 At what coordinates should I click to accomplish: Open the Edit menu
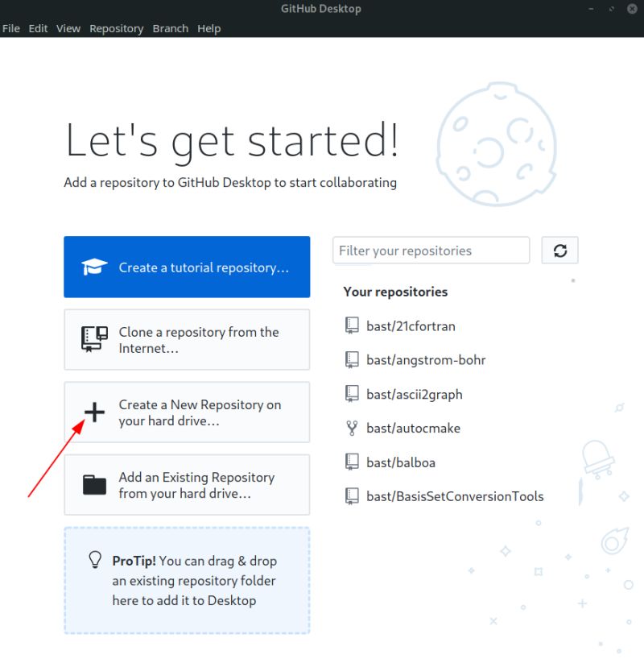(38, 28)
